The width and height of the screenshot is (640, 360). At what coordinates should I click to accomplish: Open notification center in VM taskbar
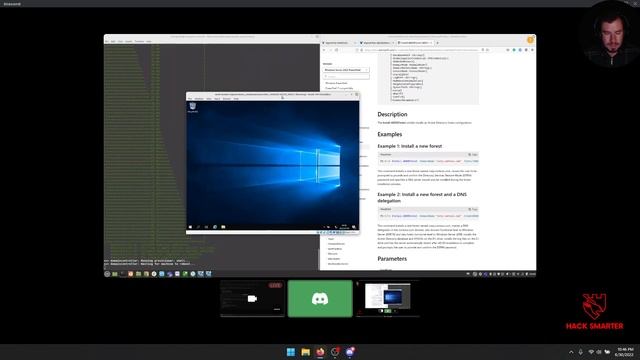point(354,227)
